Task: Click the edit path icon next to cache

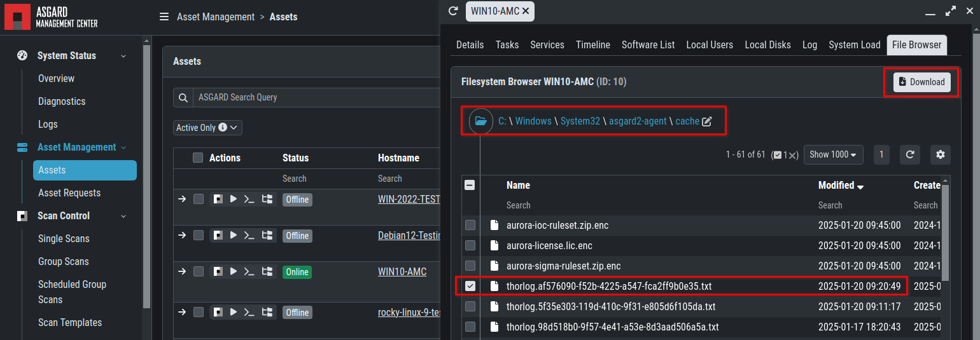Action: click(707, 121)
